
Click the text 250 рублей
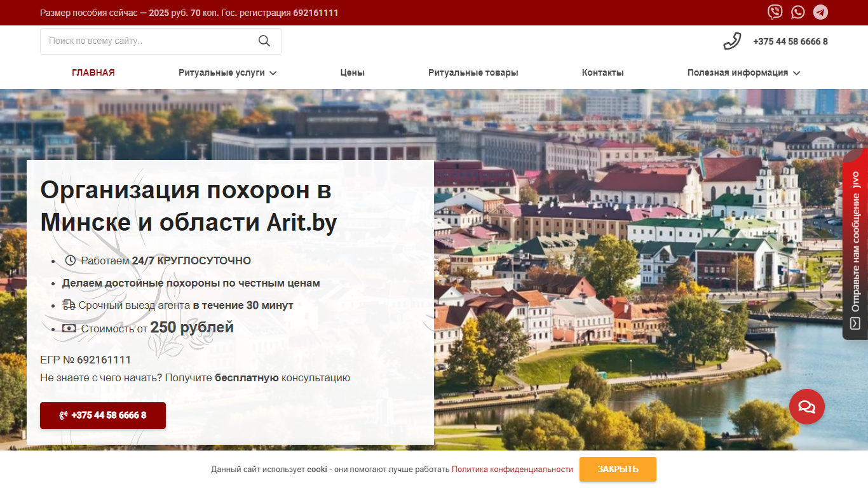click(192, 327)
